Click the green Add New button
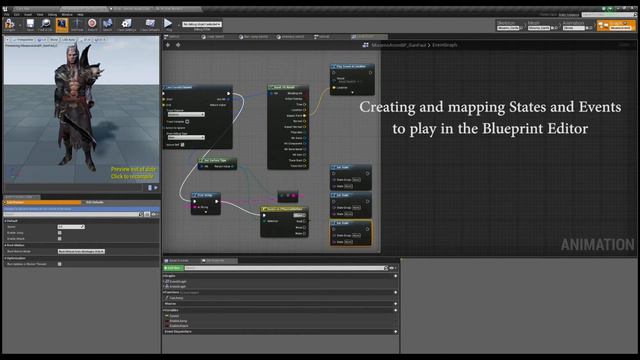The height and width of the screenshot is (360, 640). [x=173, y=268]
